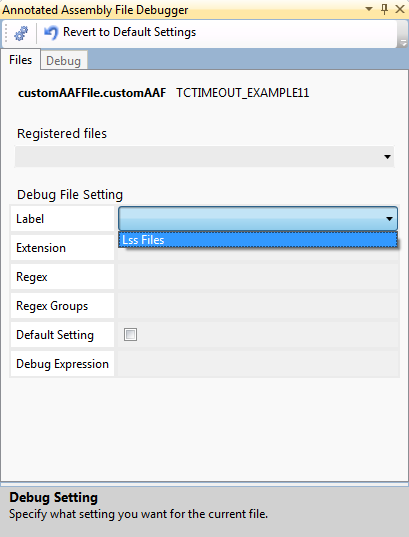409x537 pixels.
Task: Click the toolbar drag grip handle
Action: pyautogui.click(x=6, y=33)
